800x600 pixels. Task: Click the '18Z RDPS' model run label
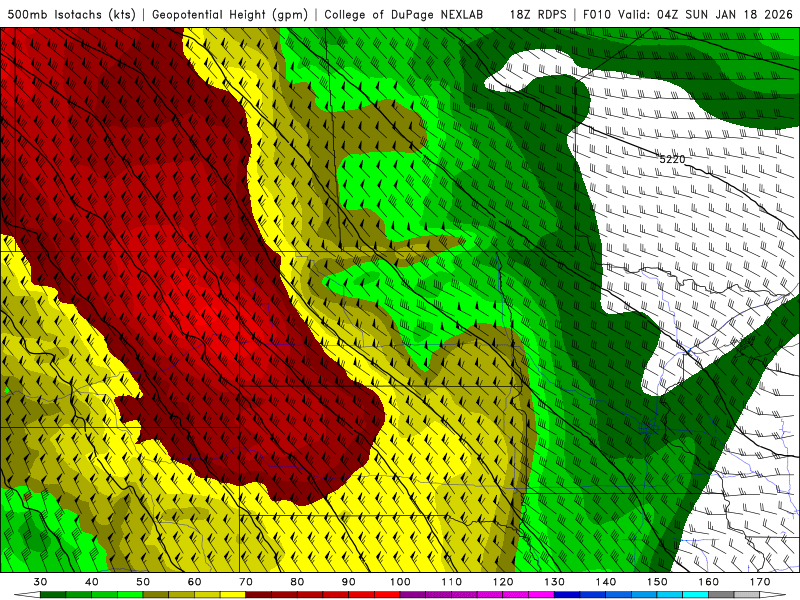[538, 14]
